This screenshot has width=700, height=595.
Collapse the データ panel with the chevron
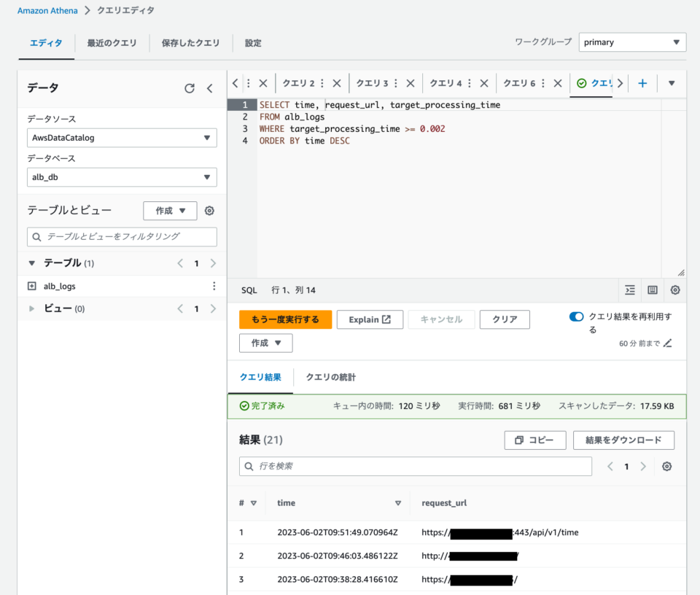point(210,87)
